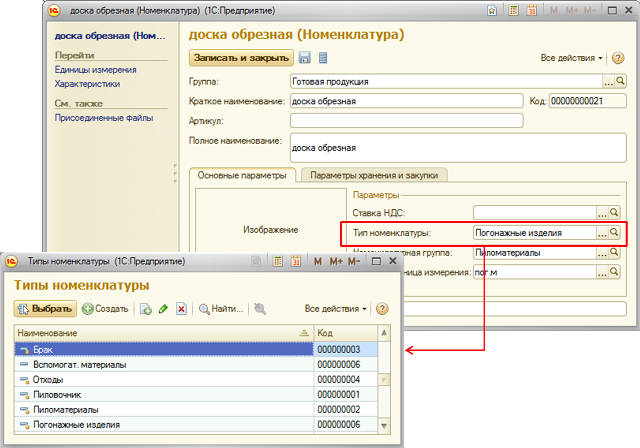The height and width of the screenshot is (448, 640).
Task: Open calculator icon in Типы номенклатуры title bar
Action: [278, 261]
